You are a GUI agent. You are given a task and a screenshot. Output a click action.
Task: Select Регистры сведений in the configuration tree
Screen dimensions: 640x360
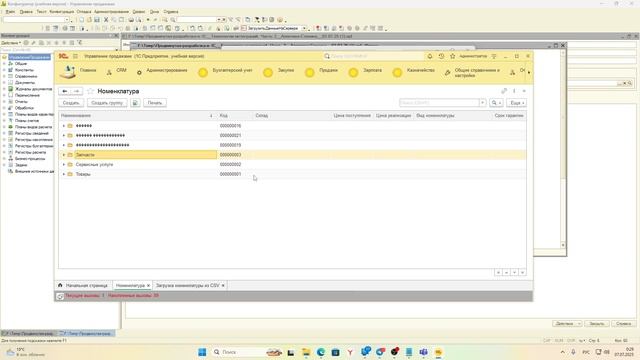31,133
